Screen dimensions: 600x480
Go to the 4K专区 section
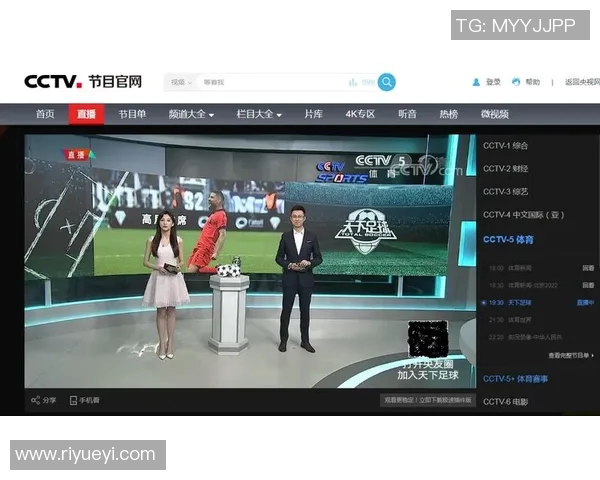click(360, 114)
